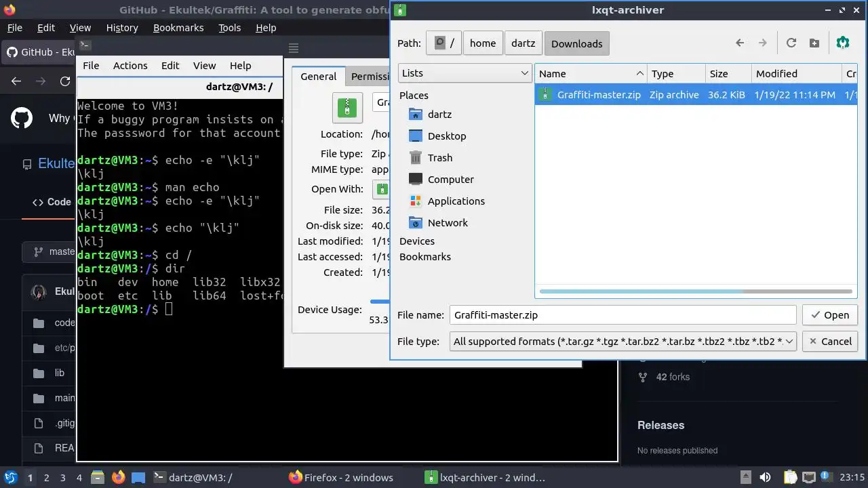Open Network in Places sidebar
868x488 pixels.
click(x=448, y=223)
